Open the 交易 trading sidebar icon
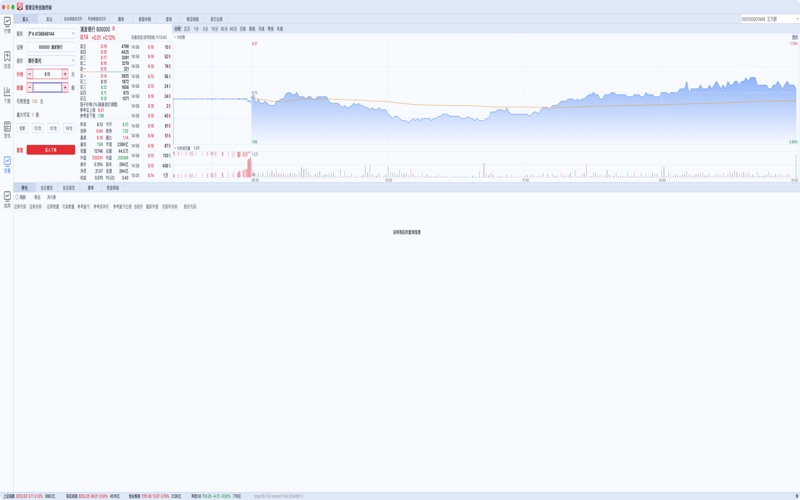This screenshot has width=800, height=500. click(x=7, y=164)
